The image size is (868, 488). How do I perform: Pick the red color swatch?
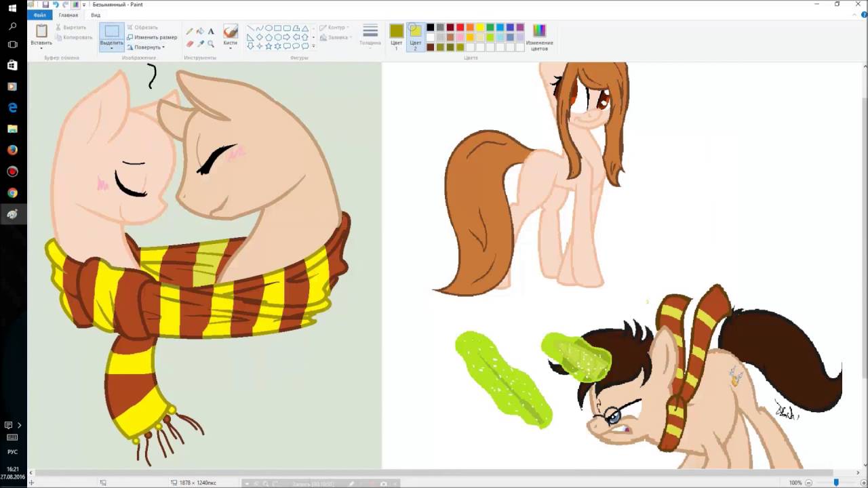(x=460, y=28)
